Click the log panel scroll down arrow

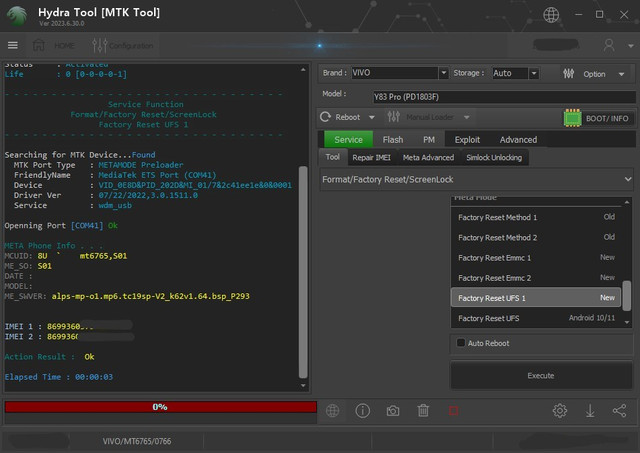303,386
